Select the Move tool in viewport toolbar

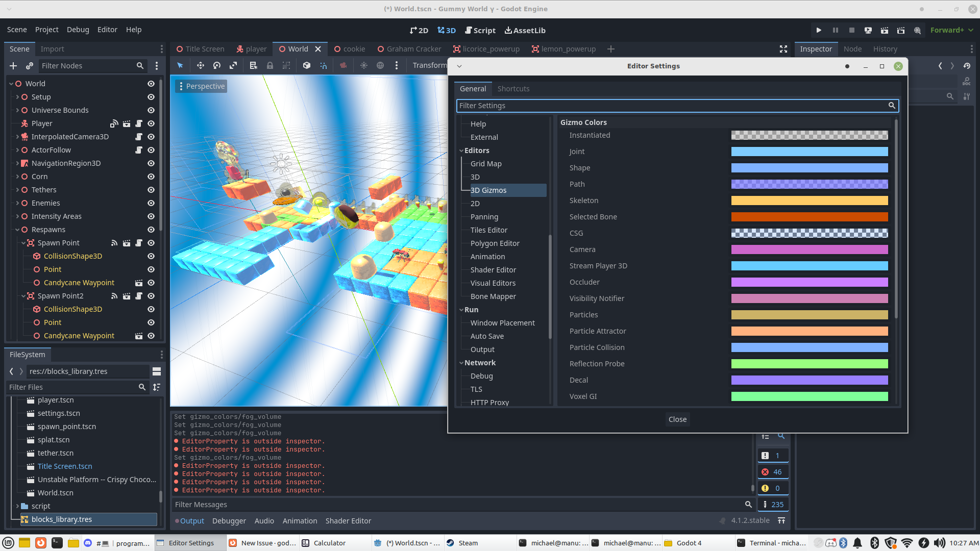pos(200,65)
